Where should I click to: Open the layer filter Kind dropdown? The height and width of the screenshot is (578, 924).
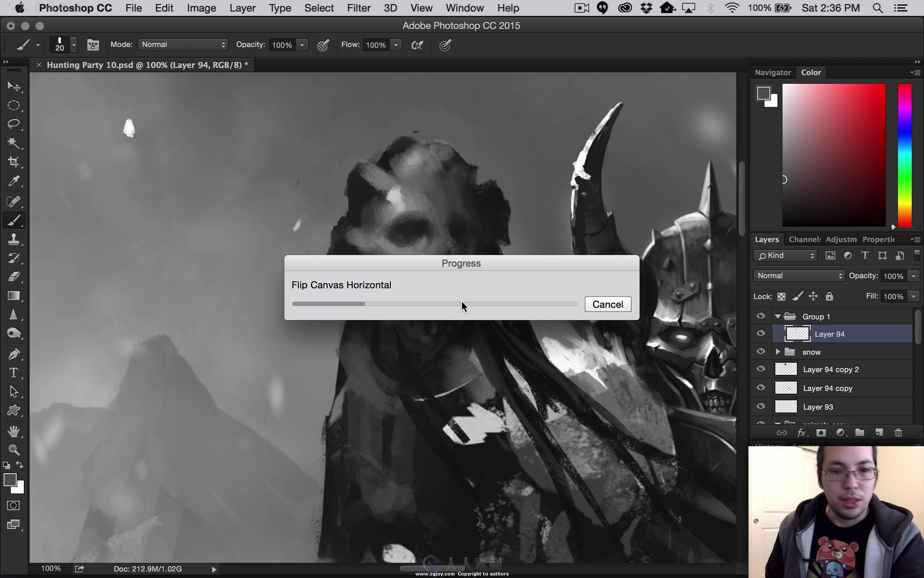point(785,256)
